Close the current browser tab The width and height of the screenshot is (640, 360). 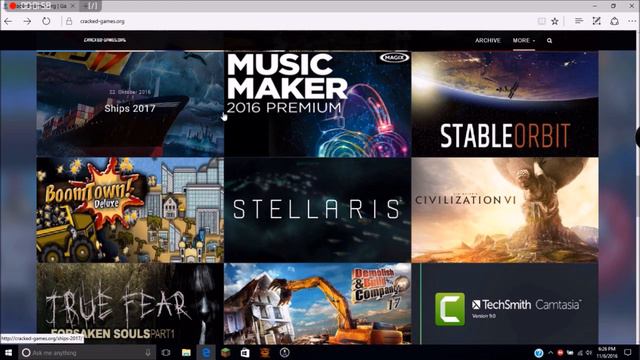[73, 6]
